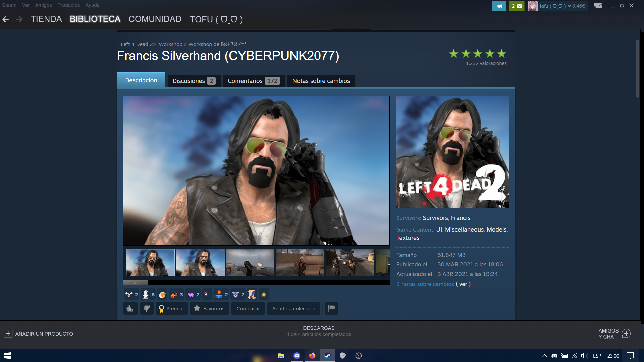
Task: Click the yellow glowing dot award
Action: click(x=264, y=295)
